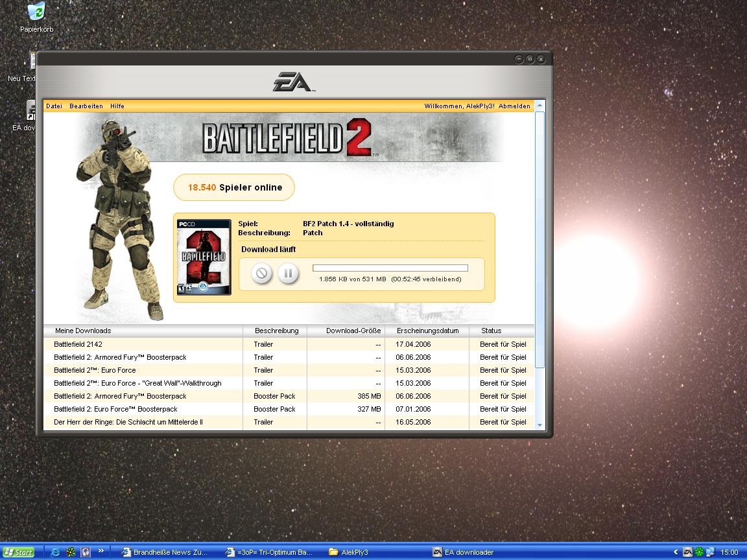Open the Windows Start menu
This screenshot has height=560, width=747.
[19, 552]
